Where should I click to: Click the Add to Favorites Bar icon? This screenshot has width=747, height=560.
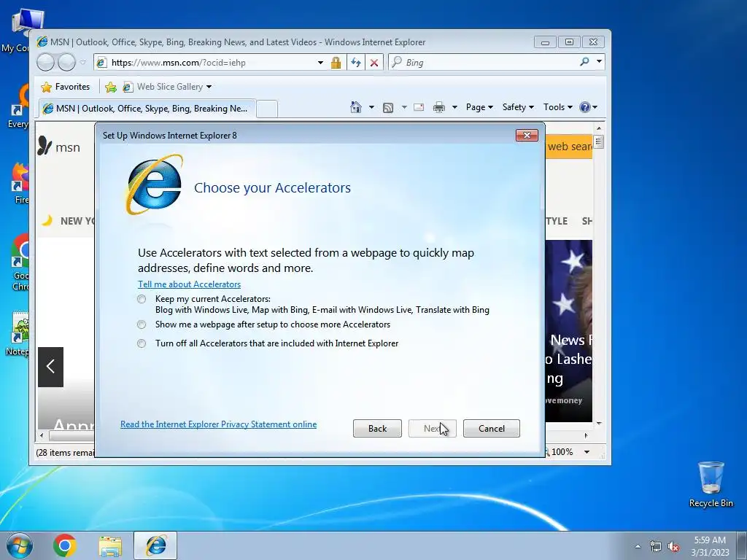pos(111,87)
